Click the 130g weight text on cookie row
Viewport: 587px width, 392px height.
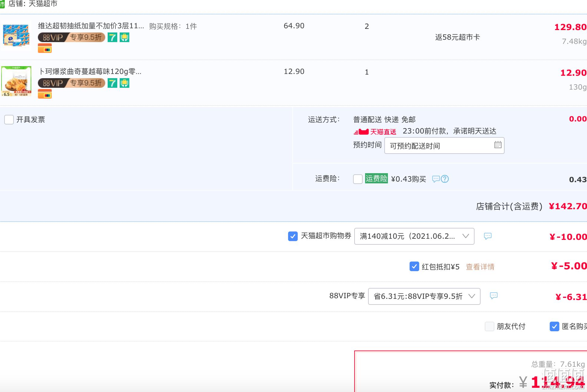578,87
